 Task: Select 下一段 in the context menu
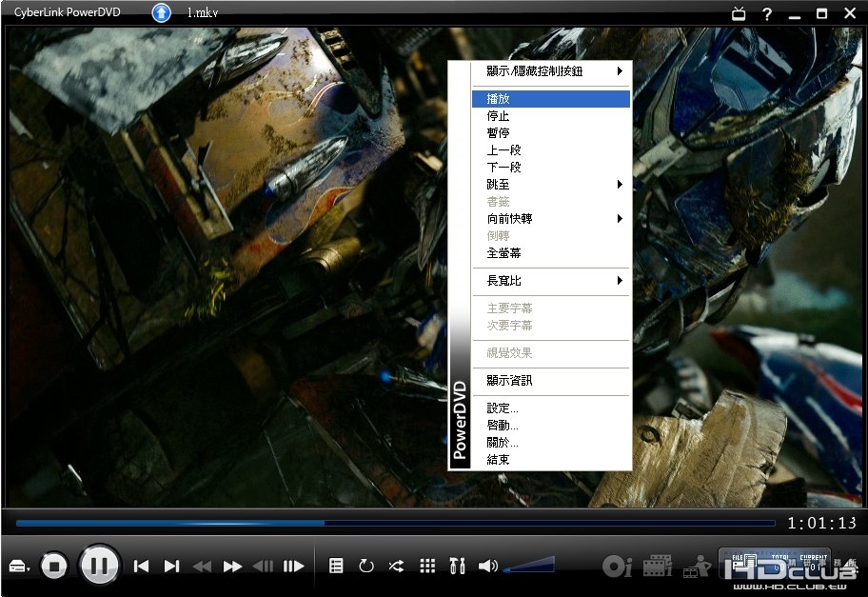(x=551, y=168)
